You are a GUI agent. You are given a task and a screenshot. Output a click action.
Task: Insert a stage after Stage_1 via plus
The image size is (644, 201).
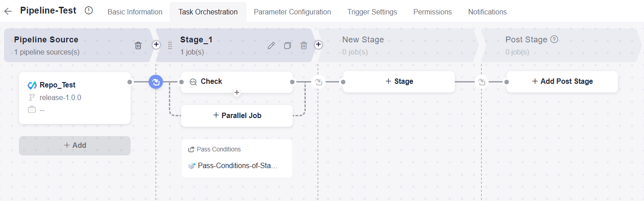(x=318, y=45)
